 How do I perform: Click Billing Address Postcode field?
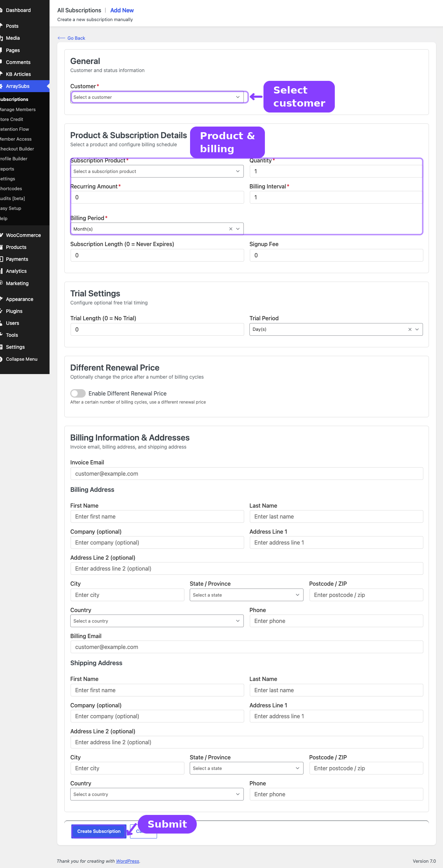[366, 595]
